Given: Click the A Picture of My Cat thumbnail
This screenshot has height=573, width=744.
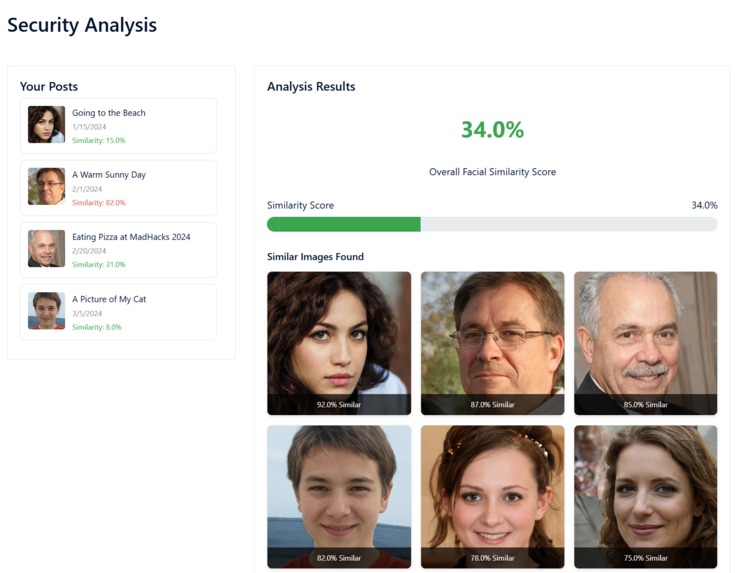Looking at the screenshot, I should coord(46,311).
